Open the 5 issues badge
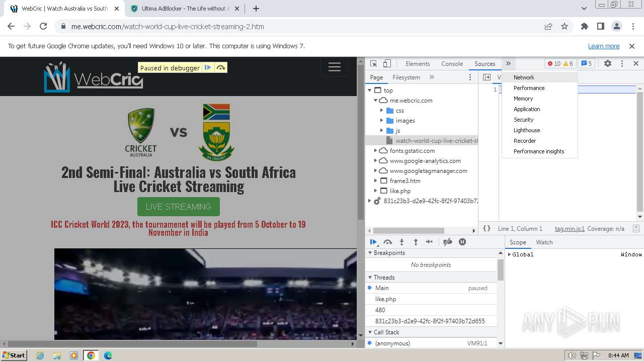This screenshot has width=644, height=362. pos(587,64)
